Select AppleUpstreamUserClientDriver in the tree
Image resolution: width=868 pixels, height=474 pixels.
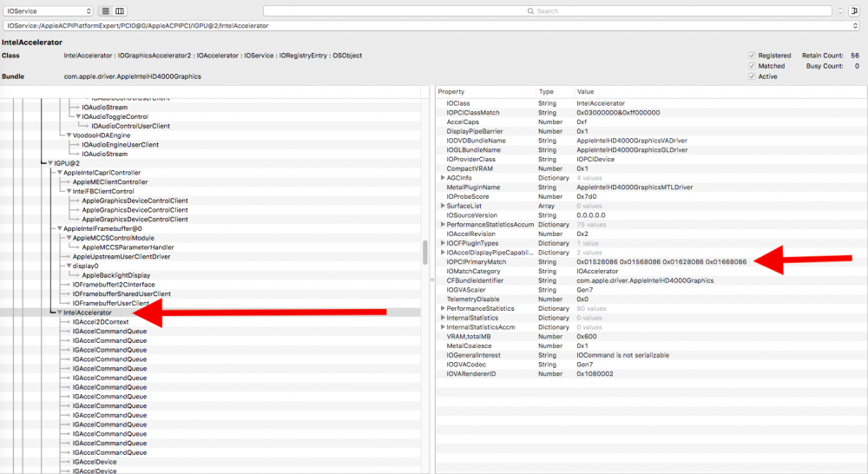[122, 257]
